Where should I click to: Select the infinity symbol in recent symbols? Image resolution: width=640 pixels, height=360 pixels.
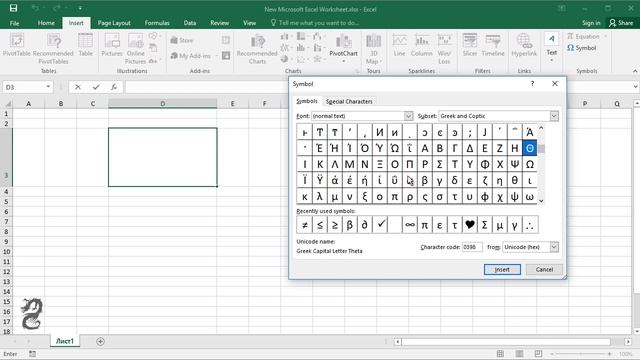pyautogui.click(x=410, y=224)
